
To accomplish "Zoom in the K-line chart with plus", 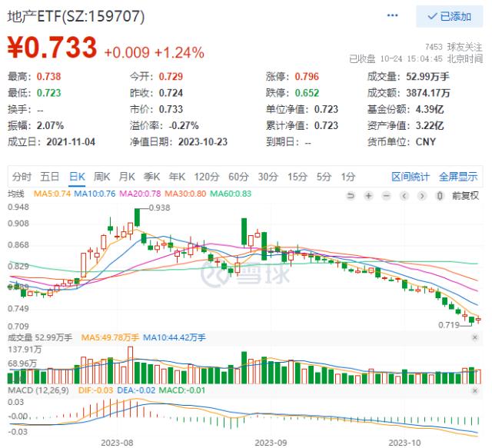I will coord(368,196).
